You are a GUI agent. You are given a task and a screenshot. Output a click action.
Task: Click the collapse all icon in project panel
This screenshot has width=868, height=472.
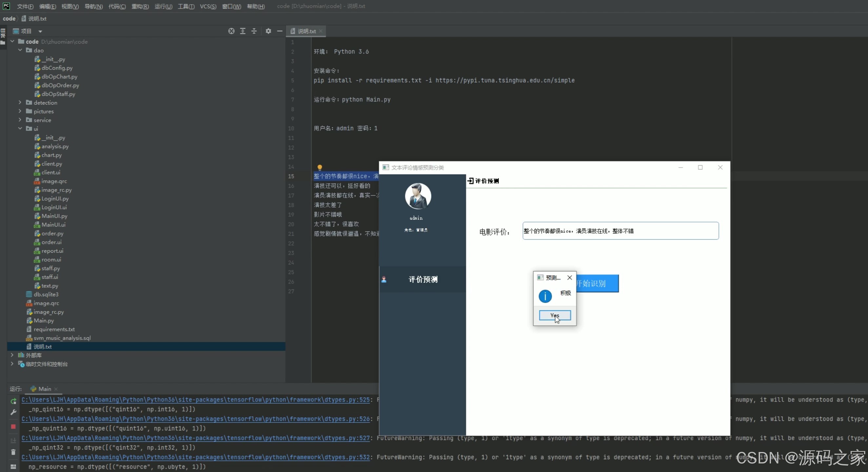254,31
